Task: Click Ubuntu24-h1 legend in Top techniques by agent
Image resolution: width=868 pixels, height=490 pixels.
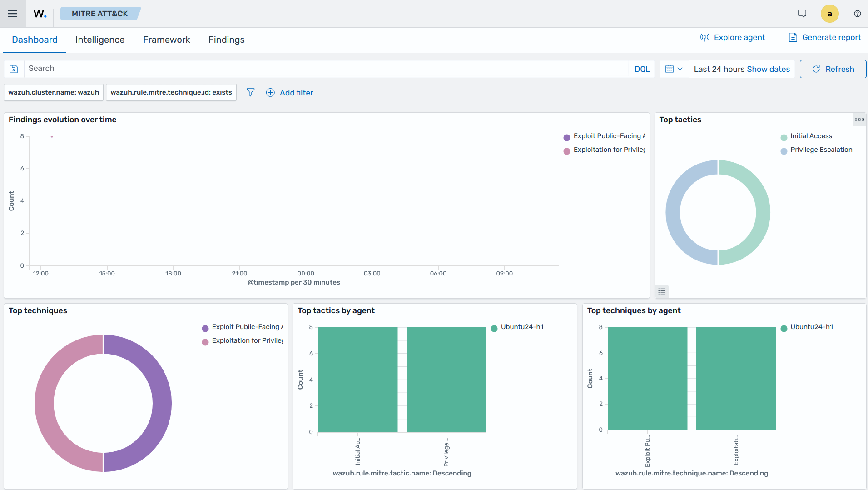Action: [807, 327]
